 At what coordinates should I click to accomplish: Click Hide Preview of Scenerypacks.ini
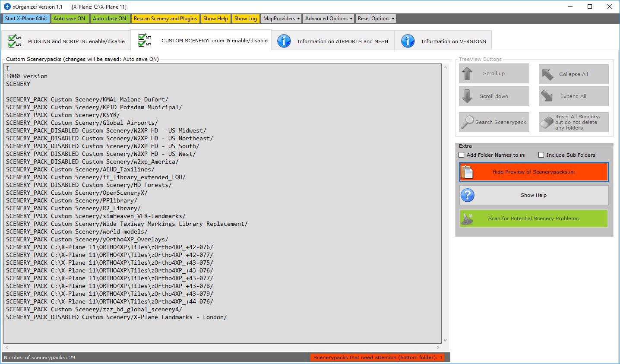(x=534, y=172)
